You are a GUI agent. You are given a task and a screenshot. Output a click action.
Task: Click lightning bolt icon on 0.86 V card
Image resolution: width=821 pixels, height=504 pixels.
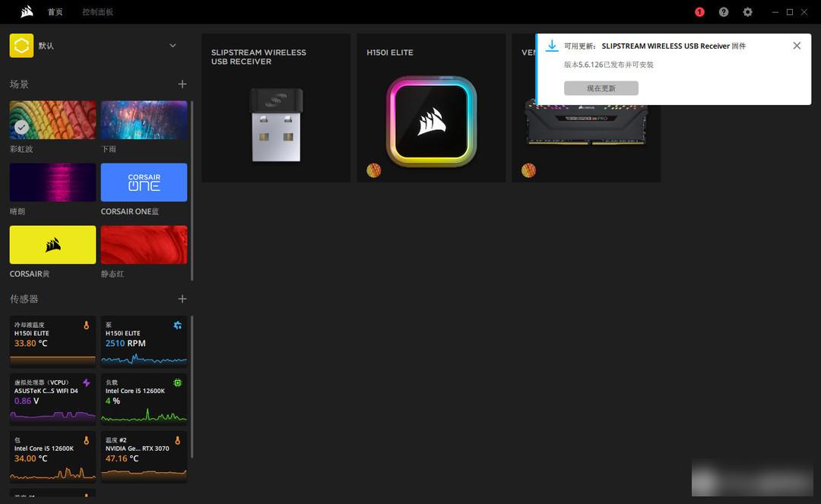point(87,382)
